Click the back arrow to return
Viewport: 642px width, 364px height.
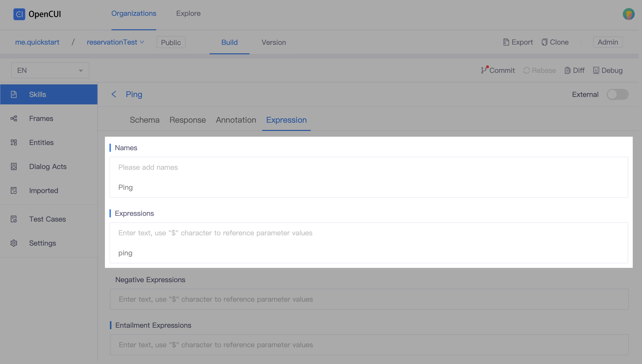point(114,94)
